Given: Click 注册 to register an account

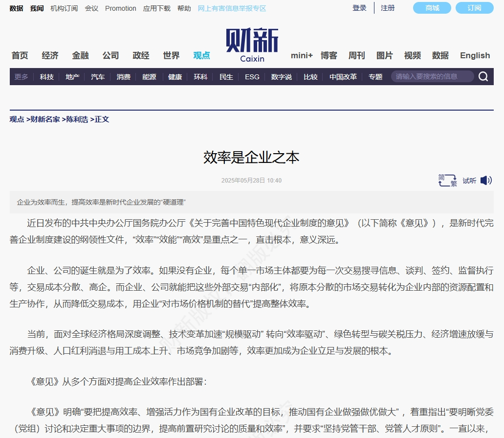Looking at the screenshot, I should click(388, 8).
